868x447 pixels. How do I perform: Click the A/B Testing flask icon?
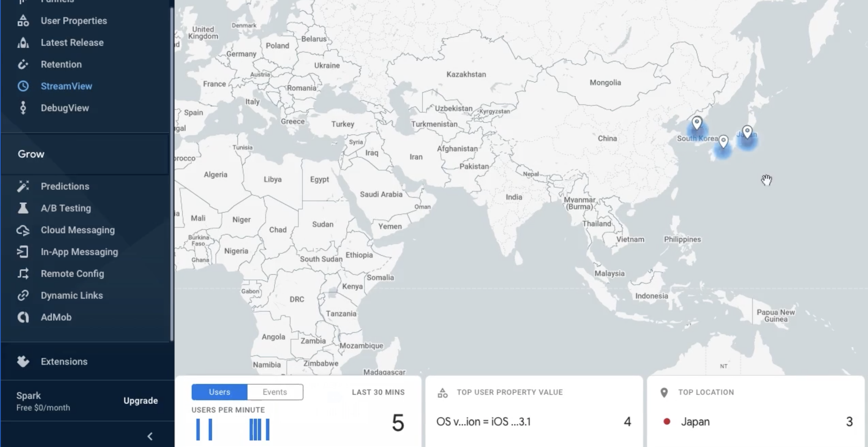click(x=23, y=208)
